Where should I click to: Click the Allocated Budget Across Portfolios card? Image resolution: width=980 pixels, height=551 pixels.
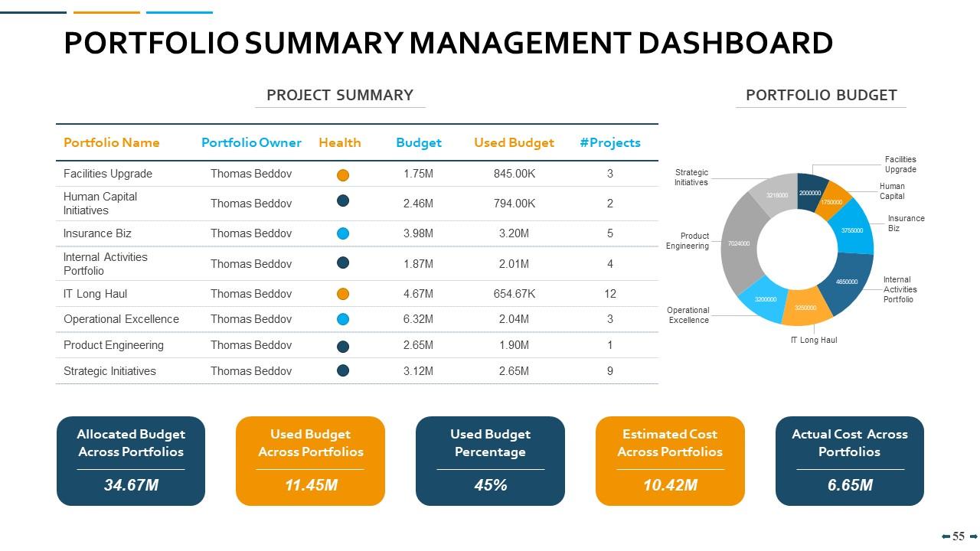(131, 460)
